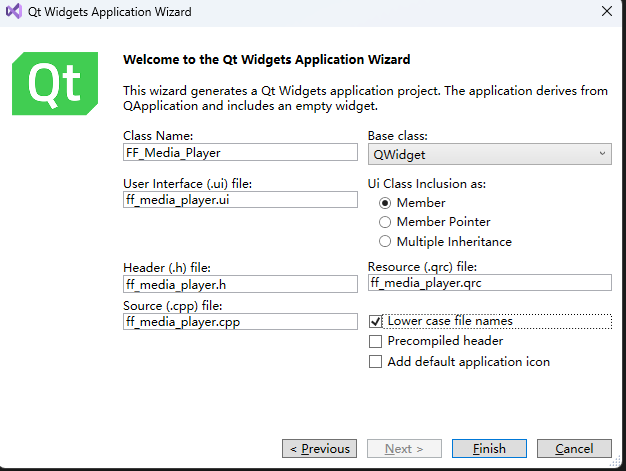The height and width of the screenshot is (471, 626).
Task: Click the "Class Name:" label
Action: point(158,136)
